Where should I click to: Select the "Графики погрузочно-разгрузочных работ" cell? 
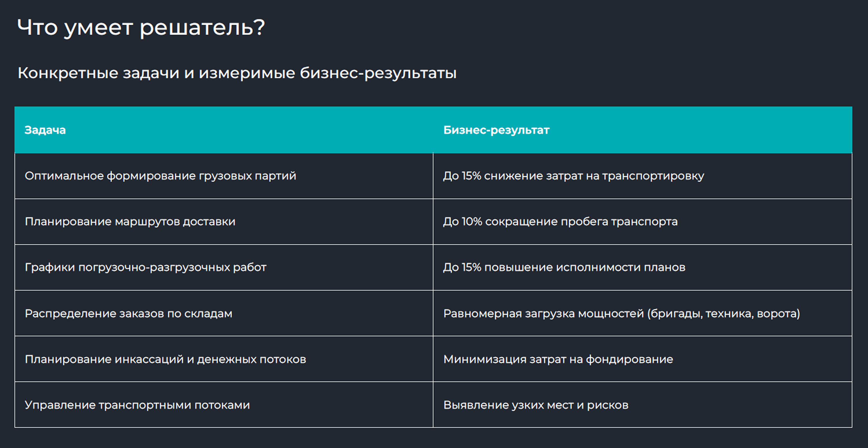[145, 267]
